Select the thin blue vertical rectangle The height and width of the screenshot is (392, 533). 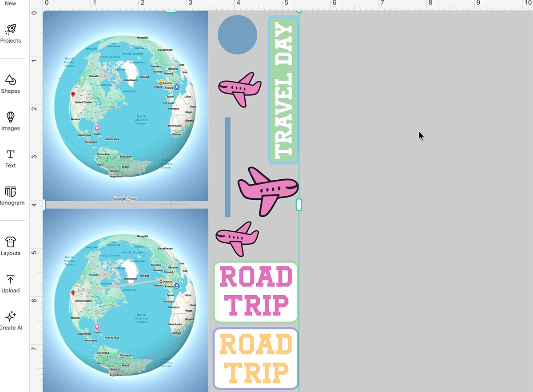[x=227, y=167]
